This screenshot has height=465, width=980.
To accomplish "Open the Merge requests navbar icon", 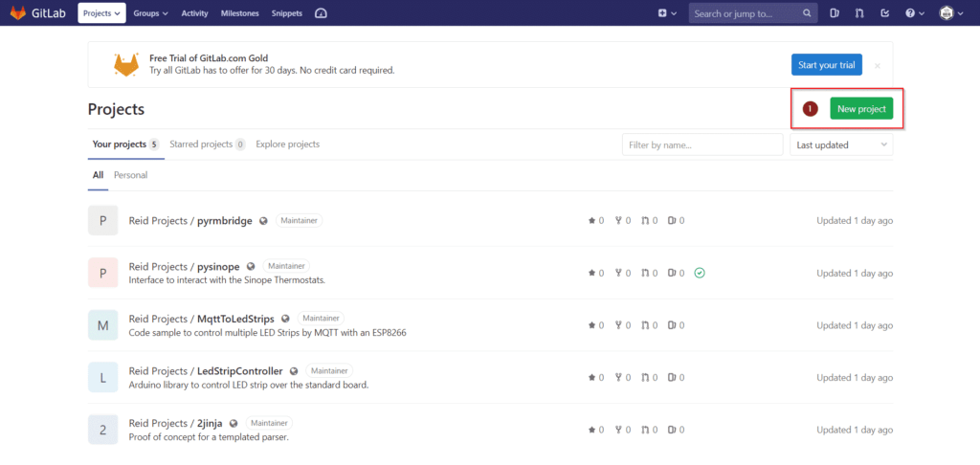I will pyautogui.click(x=859, y=13).
